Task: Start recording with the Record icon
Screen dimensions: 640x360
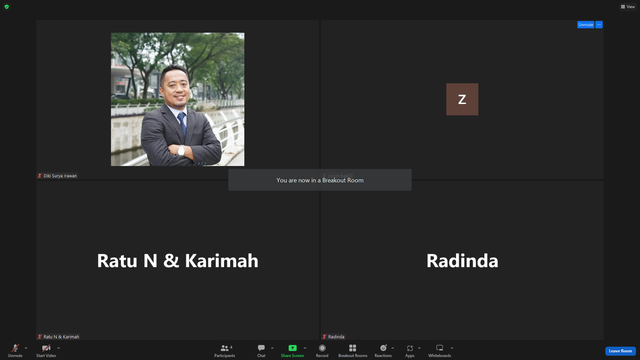Action: pos(322,350)
